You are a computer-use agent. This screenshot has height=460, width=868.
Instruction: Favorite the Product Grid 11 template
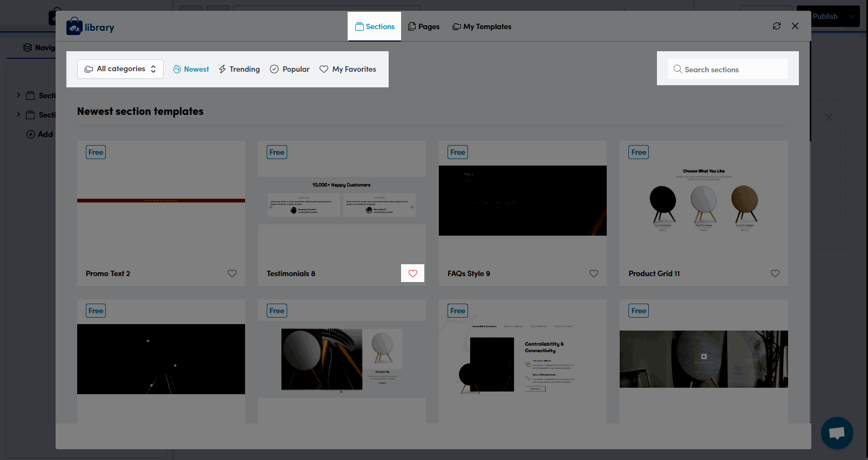(775, 273)
